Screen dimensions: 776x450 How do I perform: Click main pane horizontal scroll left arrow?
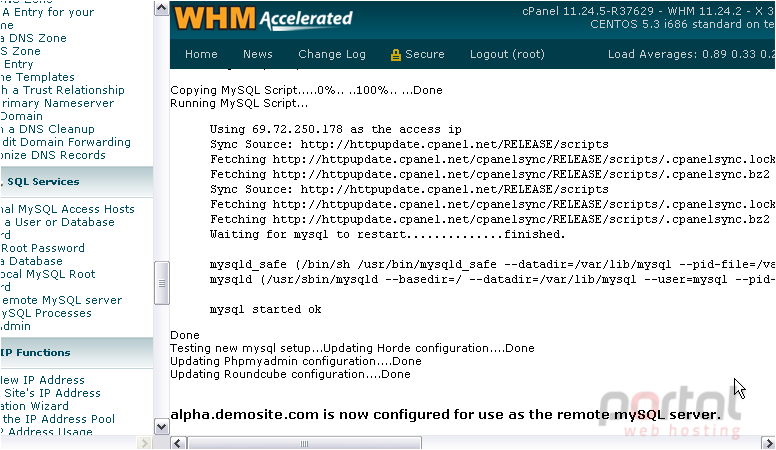point(178,443)
